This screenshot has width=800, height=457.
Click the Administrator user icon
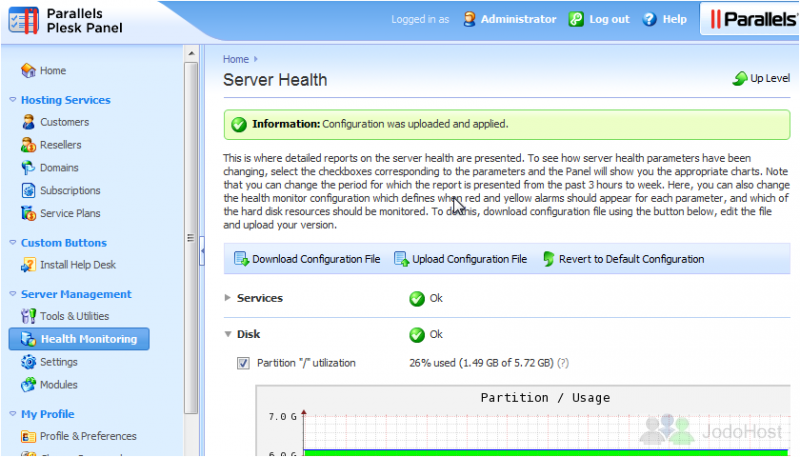tap(469, 19)
